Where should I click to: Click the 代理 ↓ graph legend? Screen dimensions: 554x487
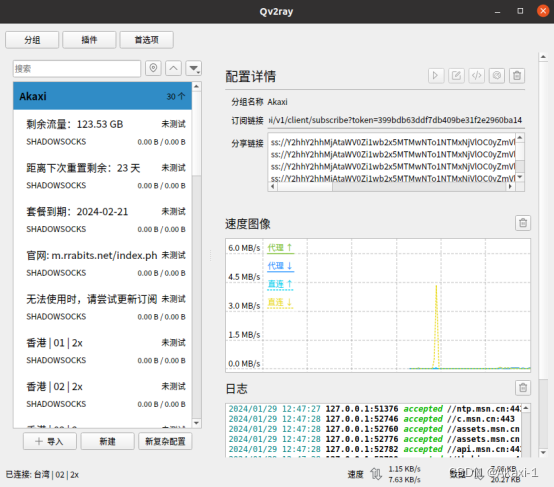(x=280, y=266)
